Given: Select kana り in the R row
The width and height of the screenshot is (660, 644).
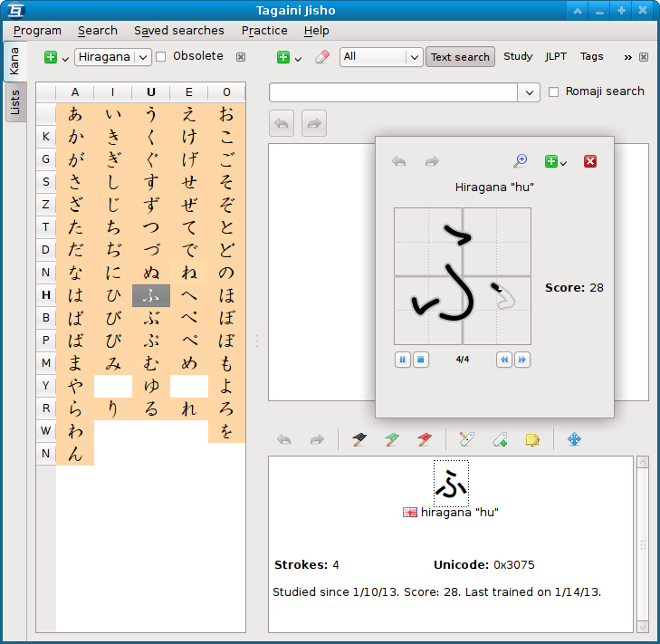Looking at the screenshot, I should coord(113,409).
